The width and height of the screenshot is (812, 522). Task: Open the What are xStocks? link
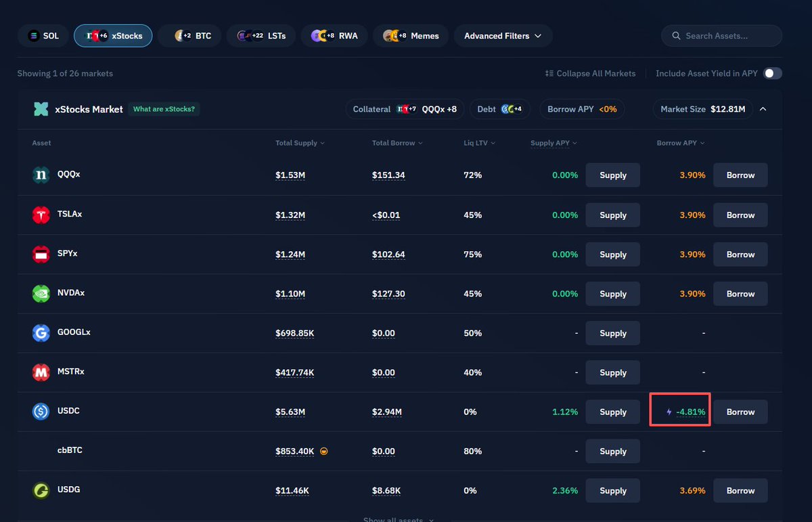click(x=164, y=109)
